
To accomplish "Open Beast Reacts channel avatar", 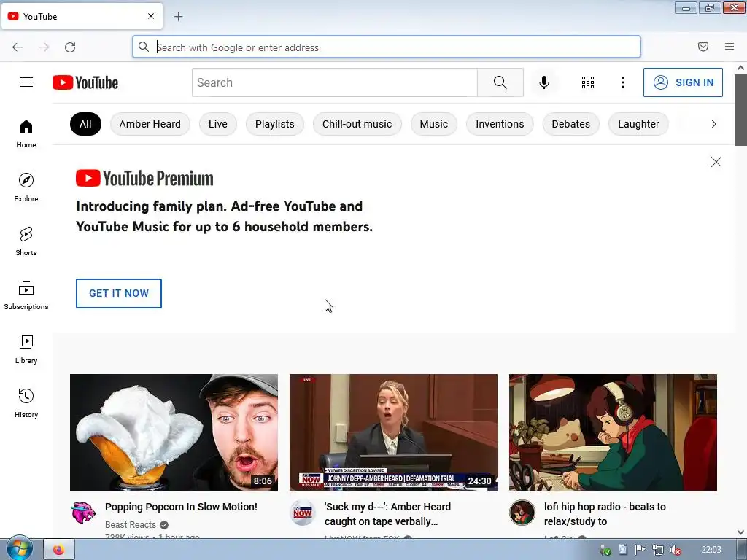I will (83, 513).
